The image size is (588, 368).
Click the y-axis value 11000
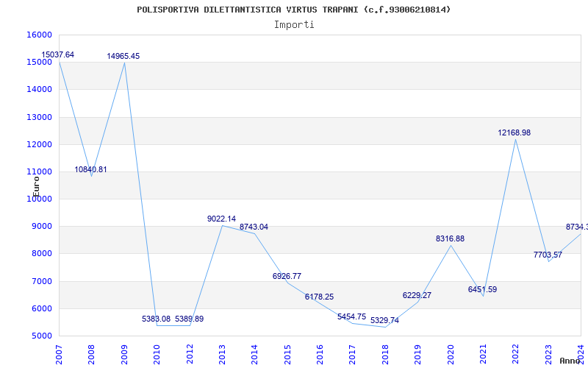pos(40,172)
